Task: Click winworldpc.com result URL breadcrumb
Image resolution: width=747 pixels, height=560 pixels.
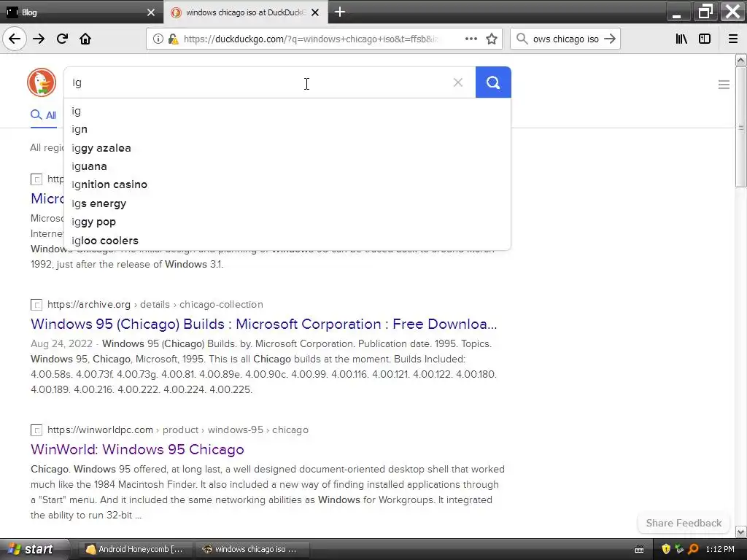Action: pyautogui.click(x=178, y=429)
